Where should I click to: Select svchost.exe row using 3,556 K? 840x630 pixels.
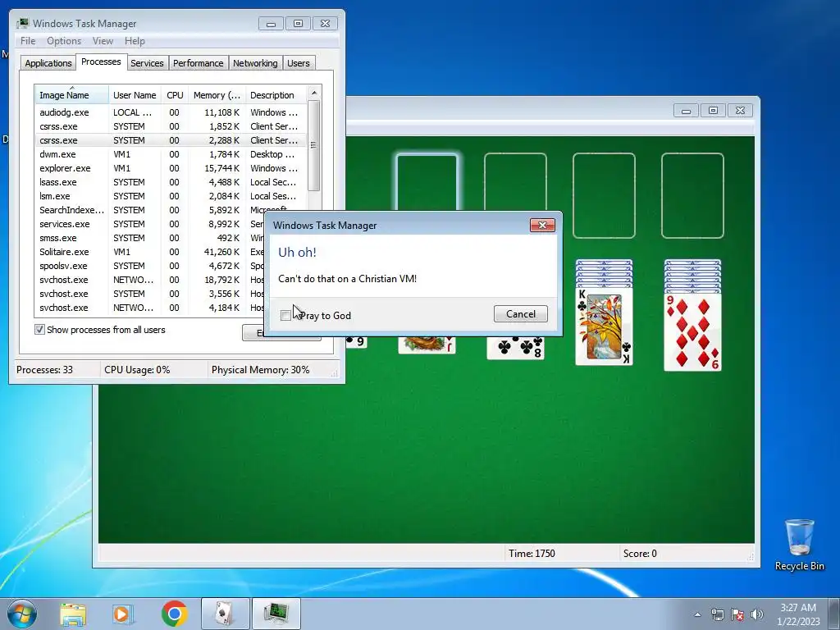pyautogui.click(x=150, y=294)
